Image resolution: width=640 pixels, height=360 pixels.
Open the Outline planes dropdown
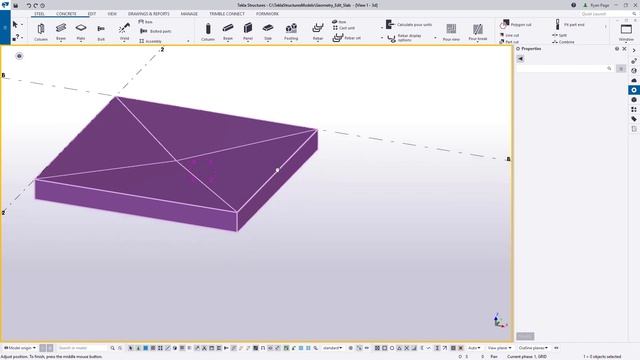tap(533, 348)
